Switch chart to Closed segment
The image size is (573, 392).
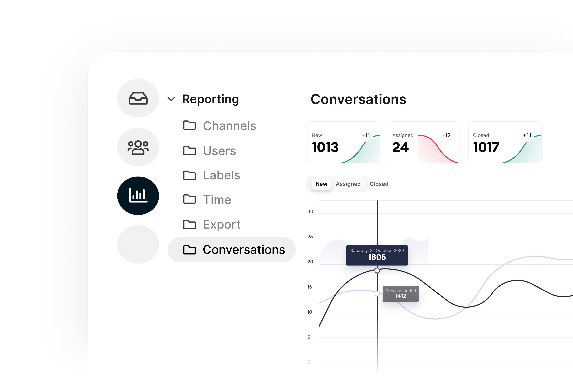379,184
